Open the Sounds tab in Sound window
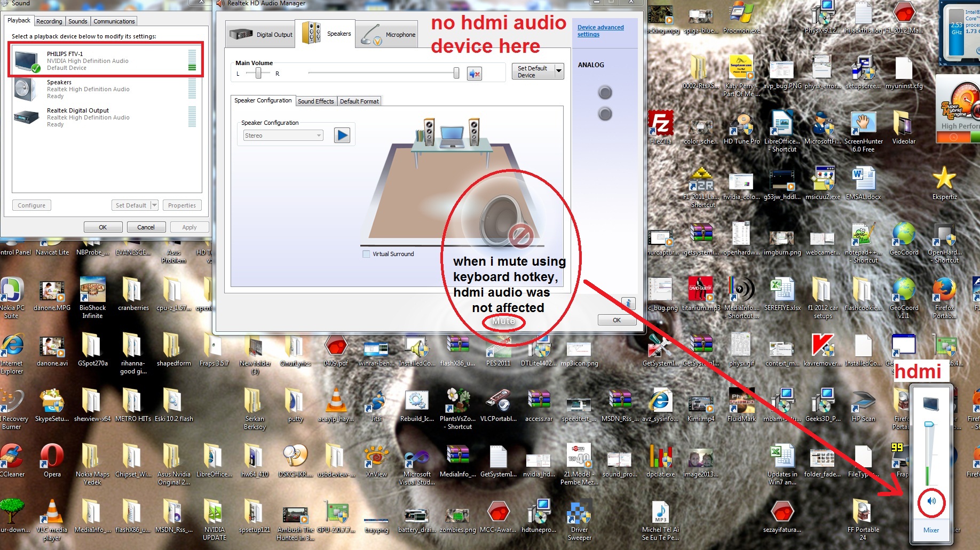This screenshot has height=550, width=980. click(x=78, y=21)
